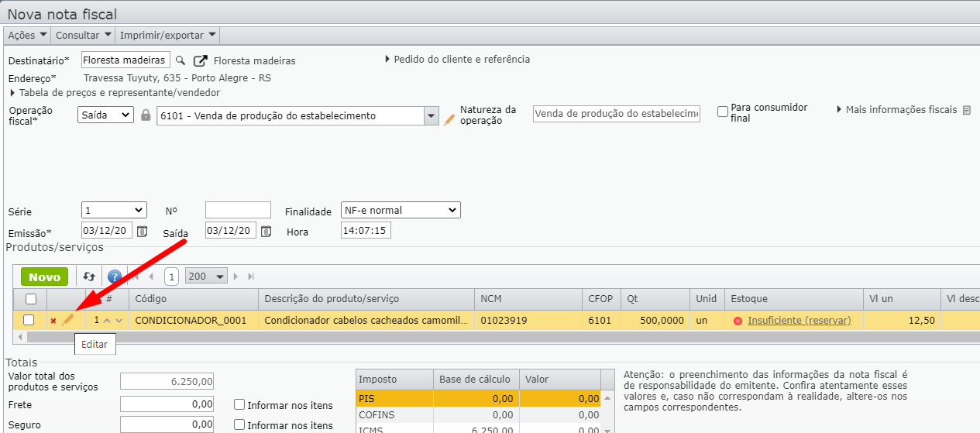Click the Frete value field
980x433 pixels.
point(167,404)
